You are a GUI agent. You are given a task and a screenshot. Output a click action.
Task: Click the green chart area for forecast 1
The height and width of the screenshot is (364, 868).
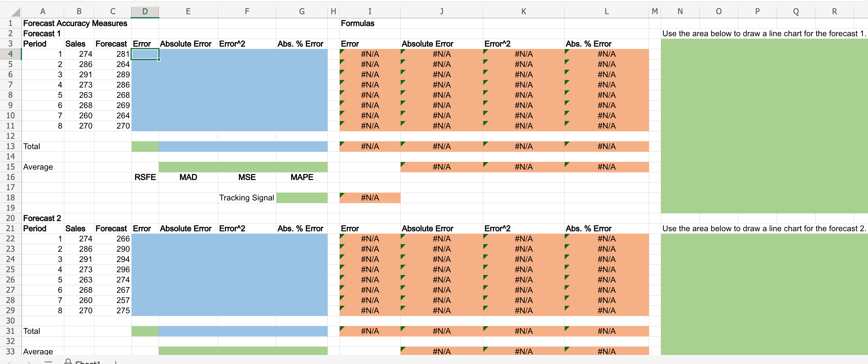tap(764, 126)
